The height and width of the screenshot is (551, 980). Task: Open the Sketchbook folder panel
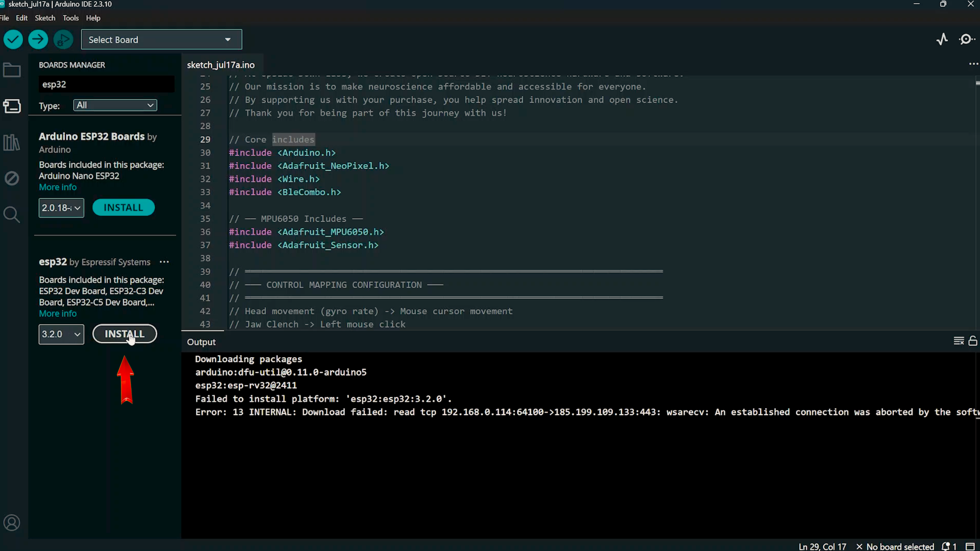(x=12, y=70)
